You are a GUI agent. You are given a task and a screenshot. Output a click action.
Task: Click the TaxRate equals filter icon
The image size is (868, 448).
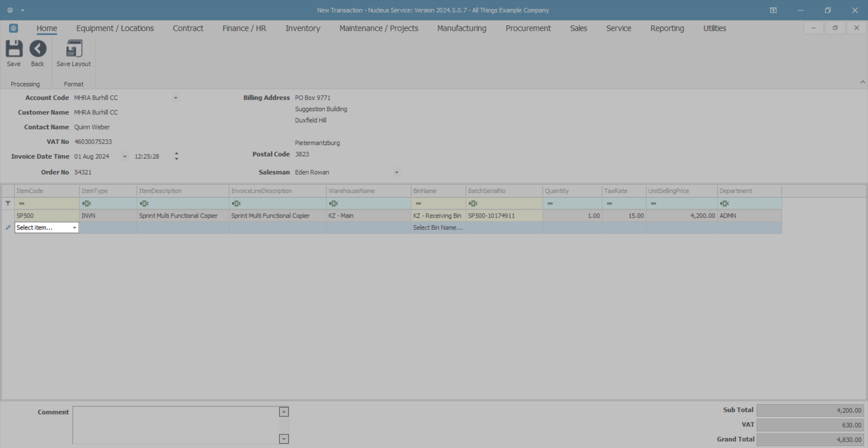(609, 203)
